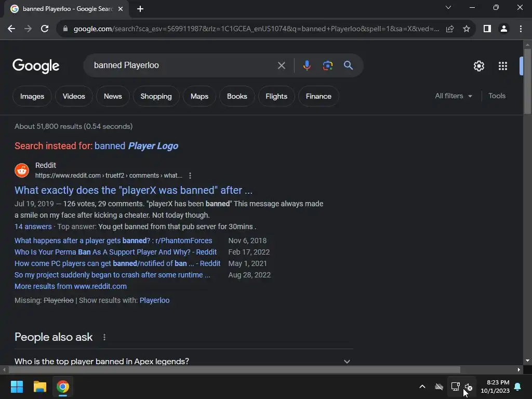Open tab search chevron
Screen dimensions: 532x399
click(x=448, y=7)
